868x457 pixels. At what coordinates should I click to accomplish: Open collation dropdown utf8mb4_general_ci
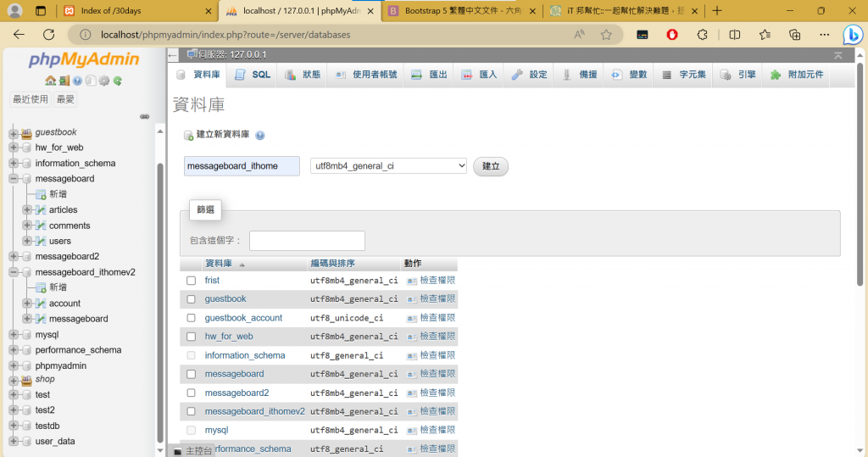pos(388,165)
